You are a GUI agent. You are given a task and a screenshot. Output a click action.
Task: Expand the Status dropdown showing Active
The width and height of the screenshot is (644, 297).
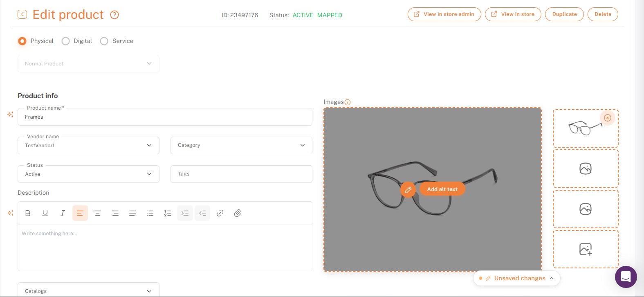pyautogui.click(x=88, y=174)
